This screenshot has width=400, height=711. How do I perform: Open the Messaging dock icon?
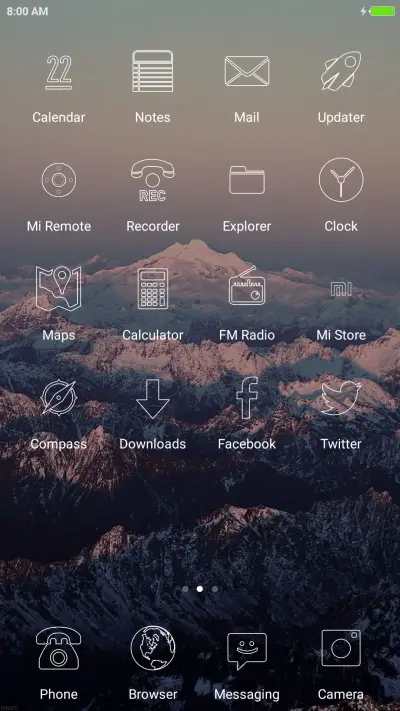click(x=247, y=651)
